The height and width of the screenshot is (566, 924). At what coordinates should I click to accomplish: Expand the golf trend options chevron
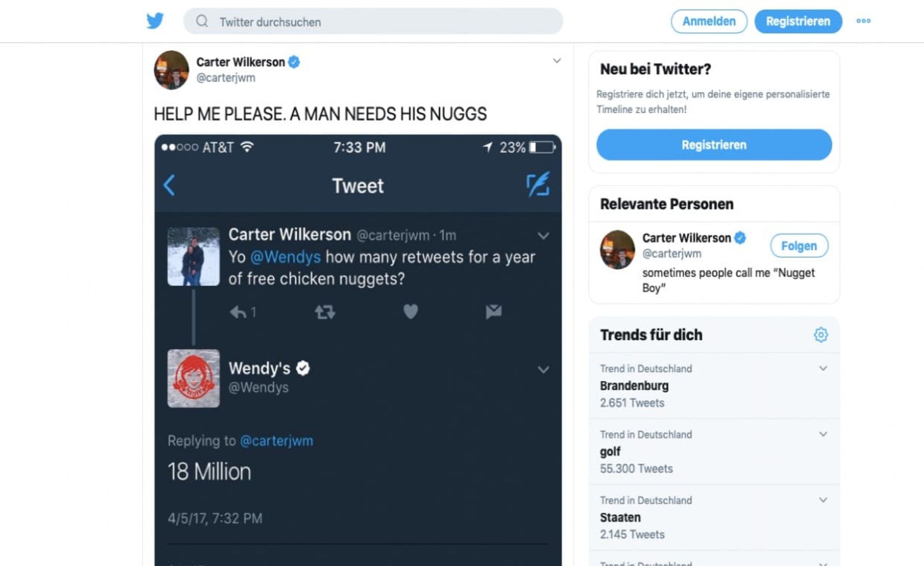click(823, 434)
